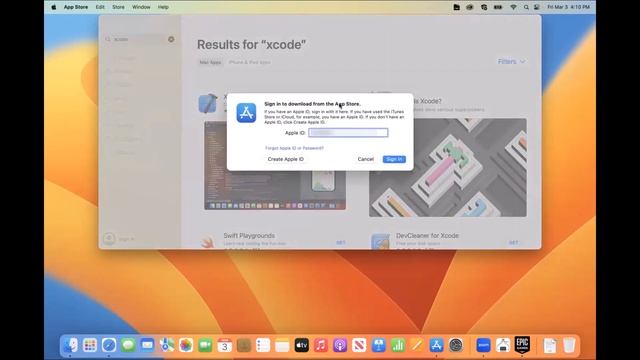640x360 pixels.
Task: Open Keynote from the Dock
Action: (x=378, y=345)
